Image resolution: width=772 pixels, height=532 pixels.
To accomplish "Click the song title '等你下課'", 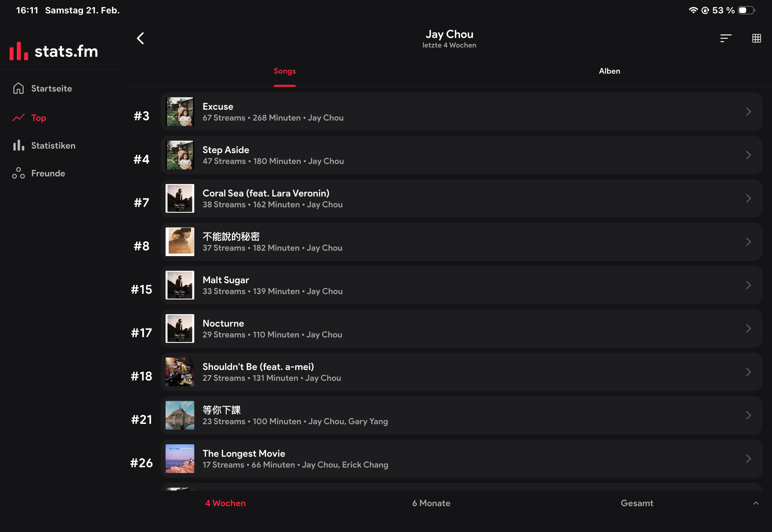I will click(x=222, y=410).
